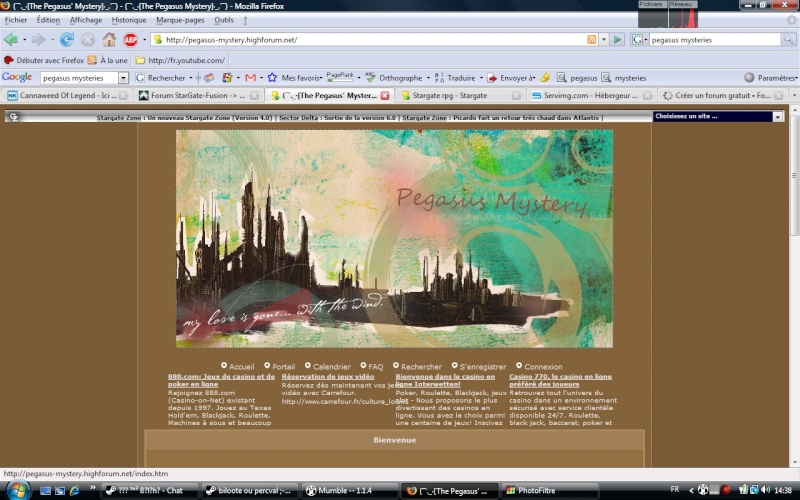Click the Gmail envelope icon in Google toolbar

[x=251, y=78]
